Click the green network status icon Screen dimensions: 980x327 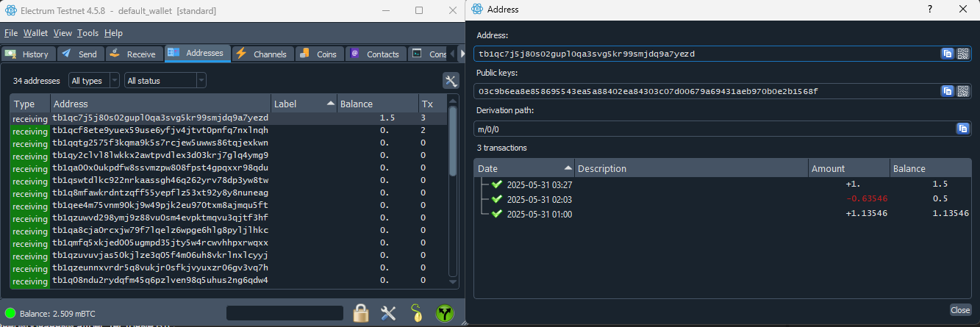coord(445,313)
